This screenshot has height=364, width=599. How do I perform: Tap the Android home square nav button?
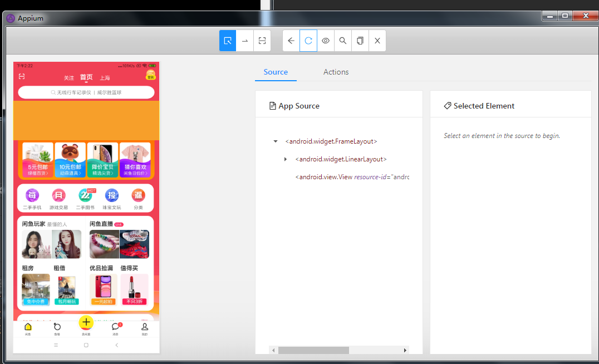(x=86, y=345)
